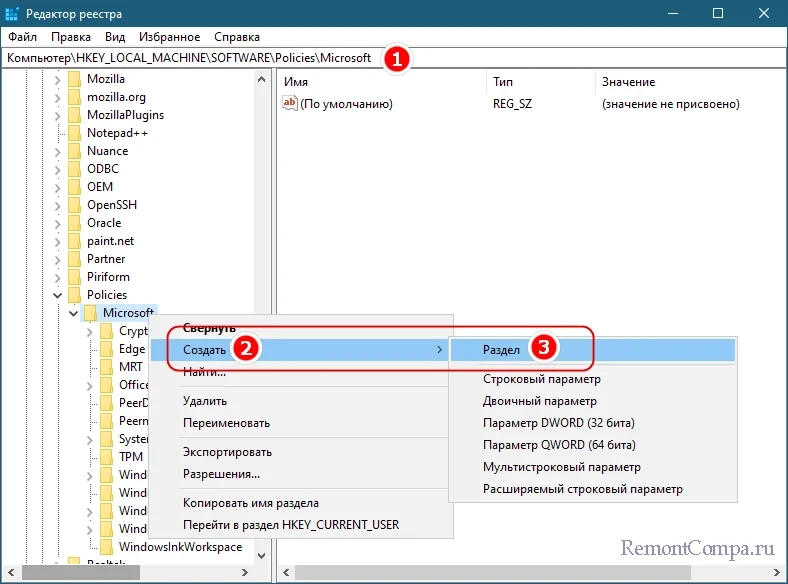Click the OpenSSH folder icon
788x584 pixels.
[x=74, y=205]
